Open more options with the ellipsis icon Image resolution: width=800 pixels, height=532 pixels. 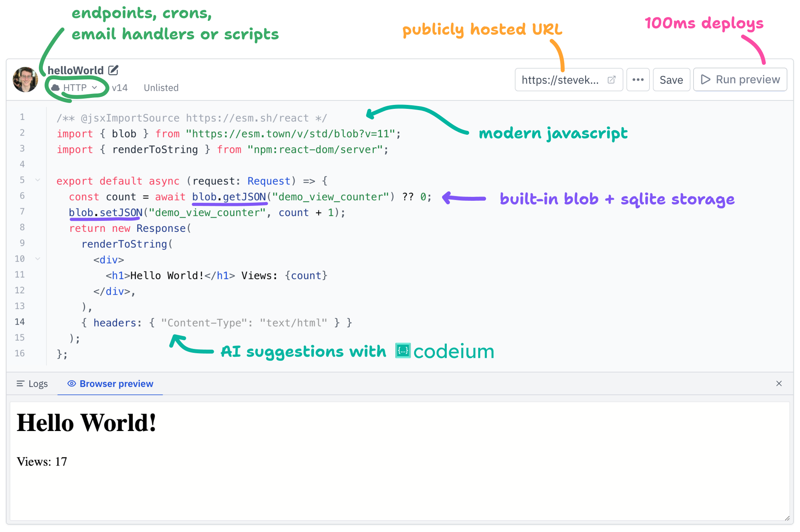(x=638, y=79)
